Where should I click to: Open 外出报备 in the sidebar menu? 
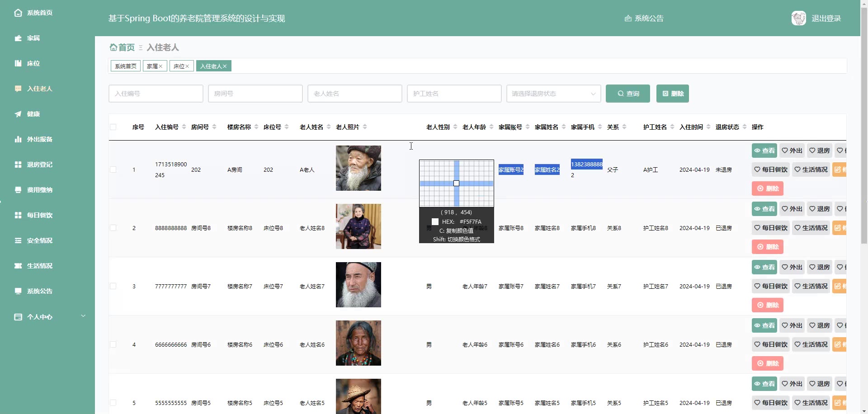[40, 139]
